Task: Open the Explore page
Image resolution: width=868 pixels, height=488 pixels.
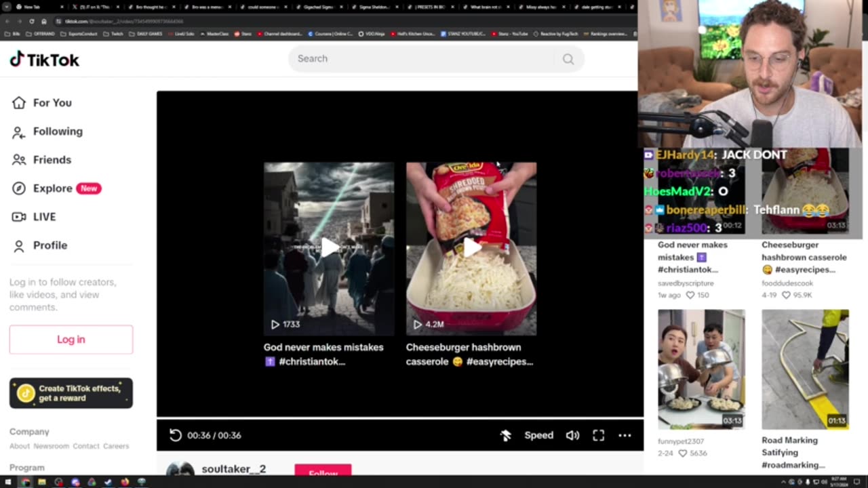Action: tap(52, 188)
